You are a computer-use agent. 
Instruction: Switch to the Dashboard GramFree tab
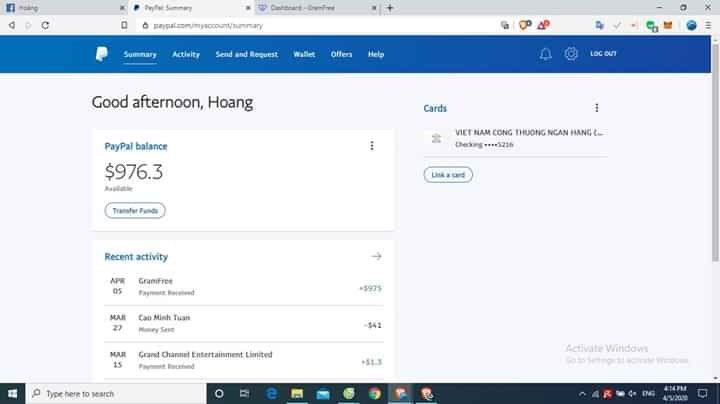[x=317, y=8]
